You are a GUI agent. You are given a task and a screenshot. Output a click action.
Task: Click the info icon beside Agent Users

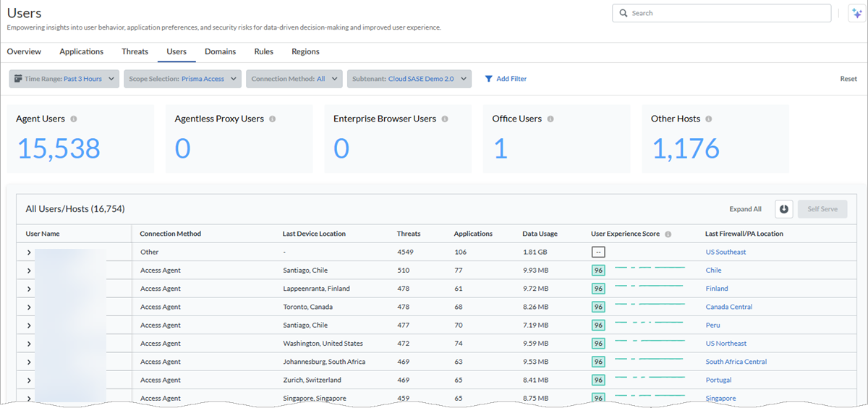point(74,119)
